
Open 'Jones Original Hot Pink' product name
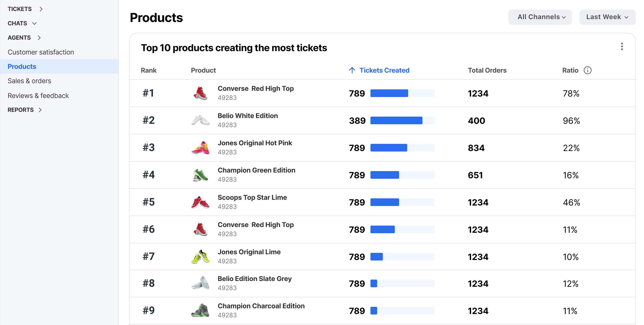pos(255,143)
